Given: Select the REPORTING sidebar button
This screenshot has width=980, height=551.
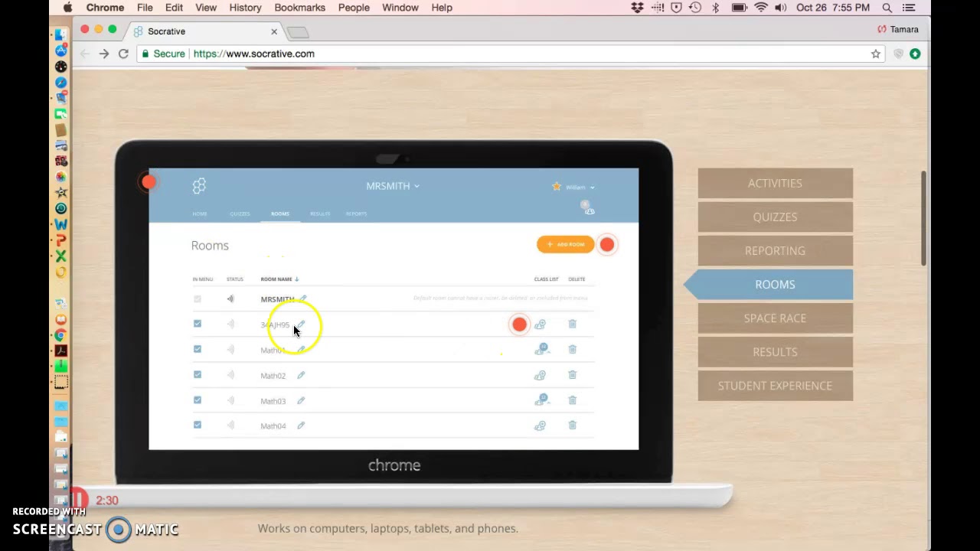Looking at the screenshot, I should click(775, 251).
